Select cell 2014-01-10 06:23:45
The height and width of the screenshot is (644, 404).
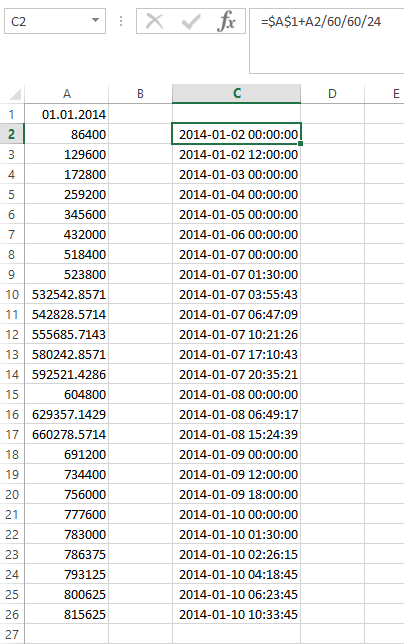tap(236, 594)
